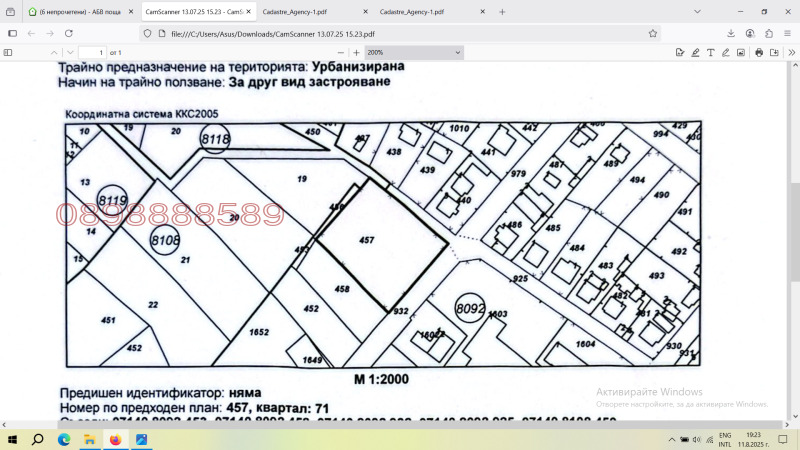Open the list all tabs dropdown
Viewport: 800px width, 450px height.
coord(697,11)
